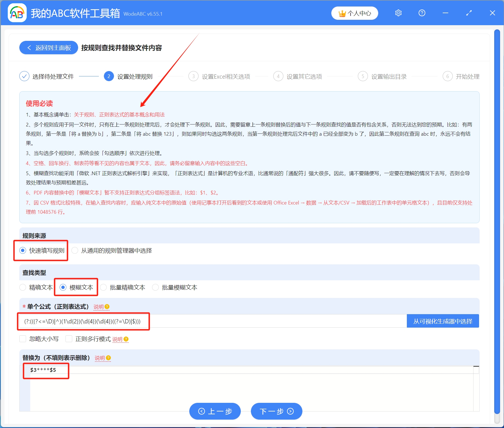Enable the 正则多行模式 checkbox
Image resolution: width=504 pixels, height=428 pixels.
(x=69, y=339)
